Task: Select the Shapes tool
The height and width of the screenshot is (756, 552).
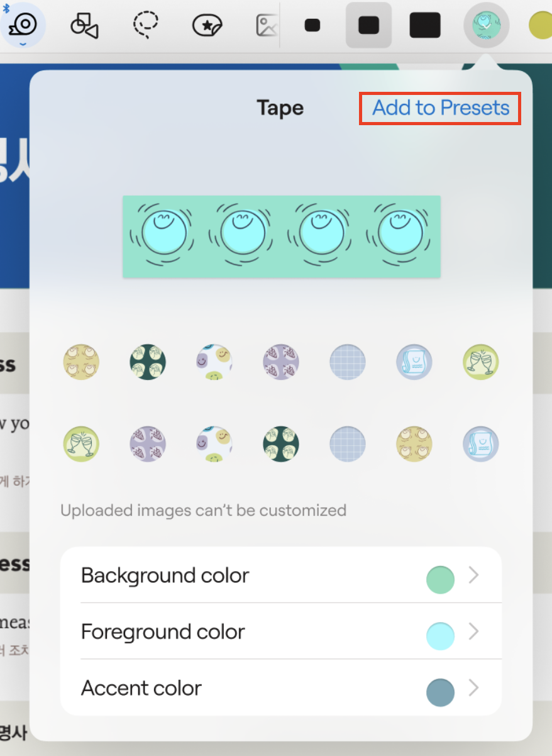Action: (84, 25)
